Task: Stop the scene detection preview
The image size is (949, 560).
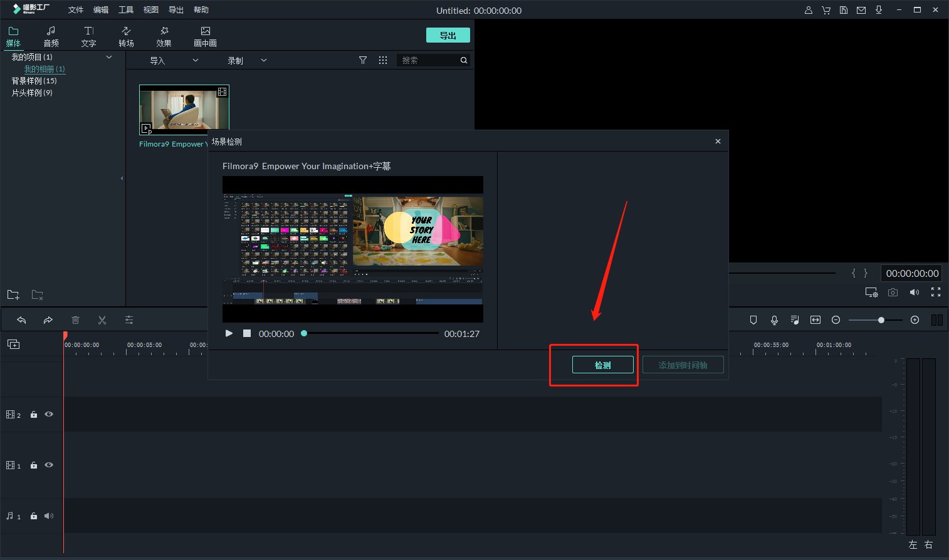Action: 247,333
